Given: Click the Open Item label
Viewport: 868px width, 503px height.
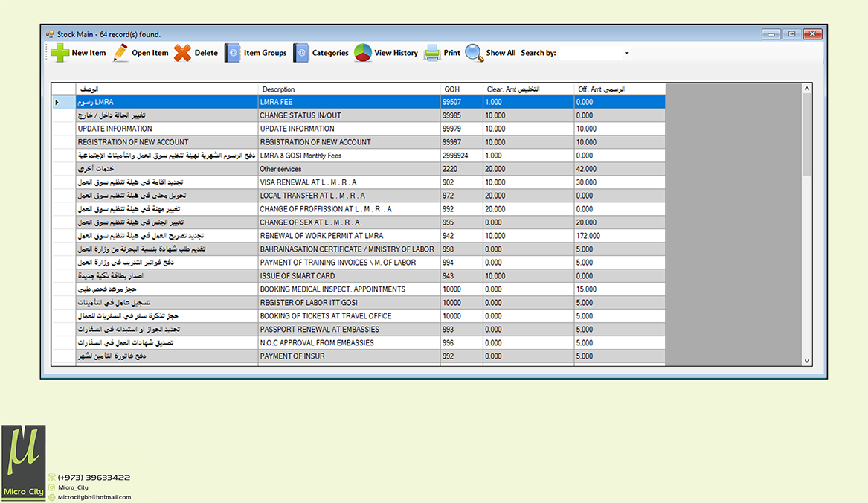Looking at the screenshot, I should (150, 53).
